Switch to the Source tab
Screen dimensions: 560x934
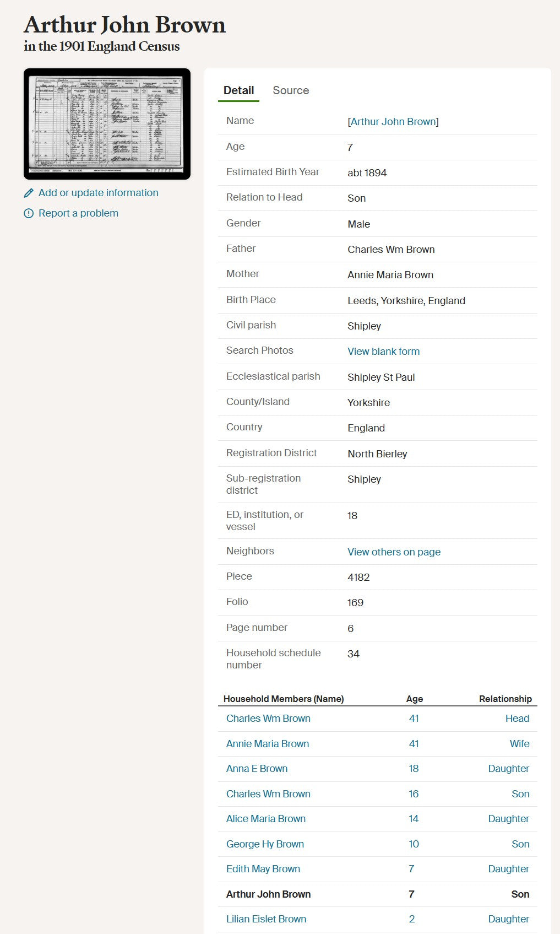point(291,90)
